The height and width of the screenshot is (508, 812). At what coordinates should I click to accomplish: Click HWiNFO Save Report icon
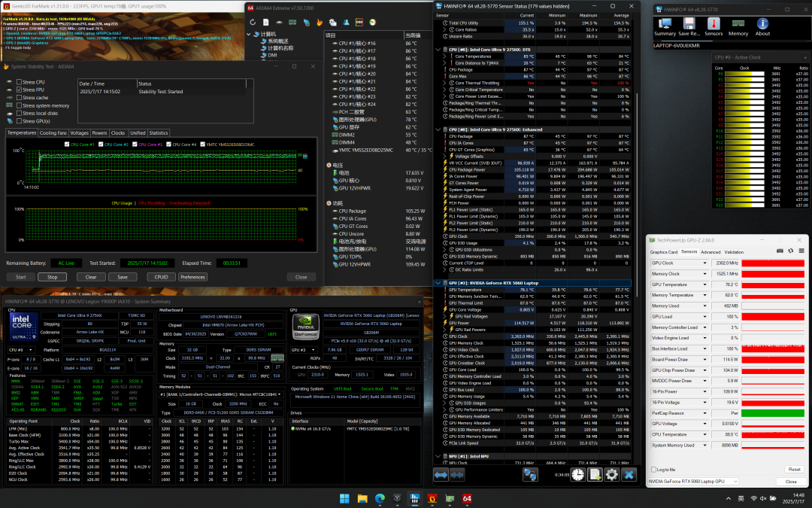689,27
